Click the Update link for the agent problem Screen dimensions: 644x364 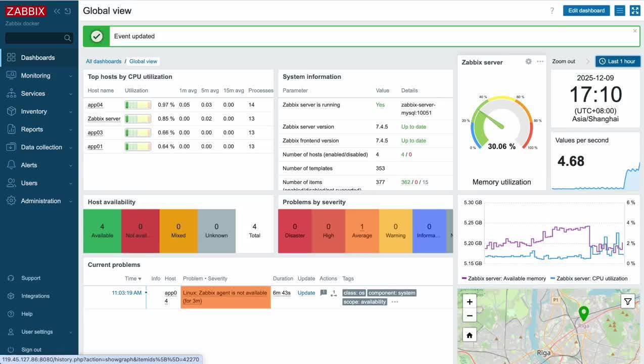coord(306,292)
